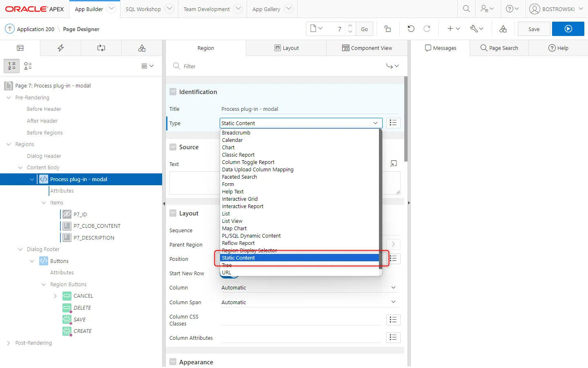Open the search magnifier in header
The width and height of the screenshot is (588, 368).
click(466, 9)
